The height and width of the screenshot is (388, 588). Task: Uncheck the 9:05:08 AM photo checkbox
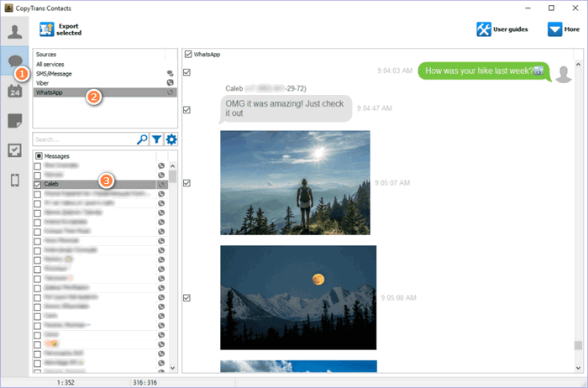pos(186,297)
